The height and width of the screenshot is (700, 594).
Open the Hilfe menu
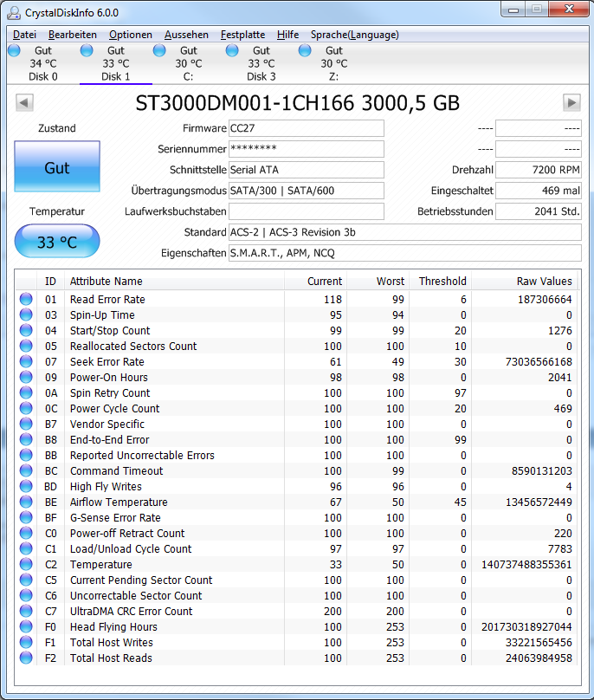pyautogui.click(x=287, y=35)
